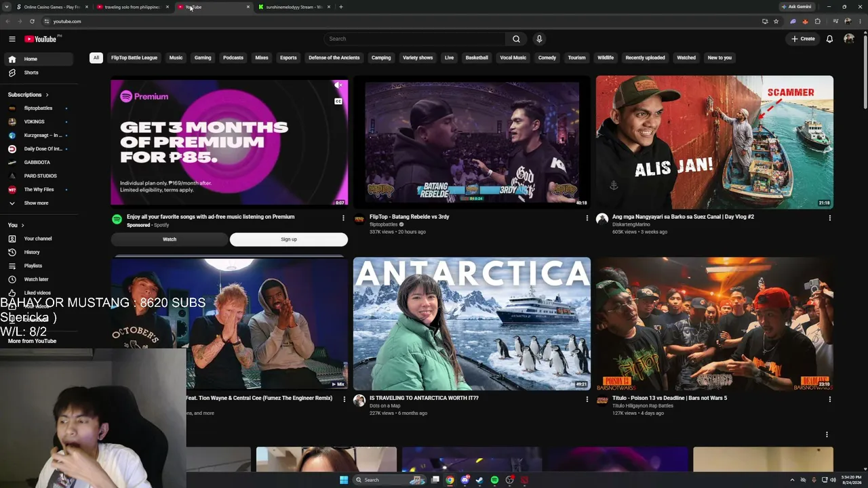868x488 pixels.
Task: Open options menu for the Spotify ad
Action: (x=343, y=218)
